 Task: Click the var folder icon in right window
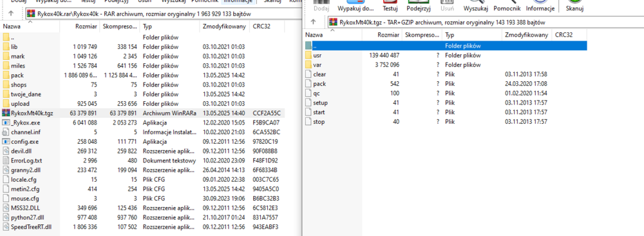pos(308,64)
